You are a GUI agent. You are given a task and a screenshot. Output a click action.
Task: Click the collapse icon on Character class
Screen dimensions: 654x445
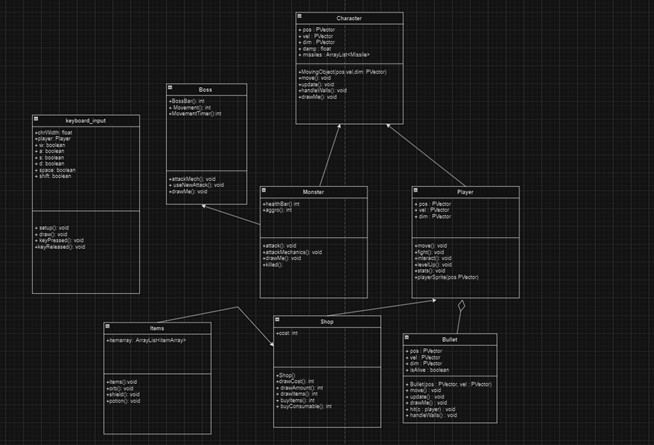click(301, 17)
